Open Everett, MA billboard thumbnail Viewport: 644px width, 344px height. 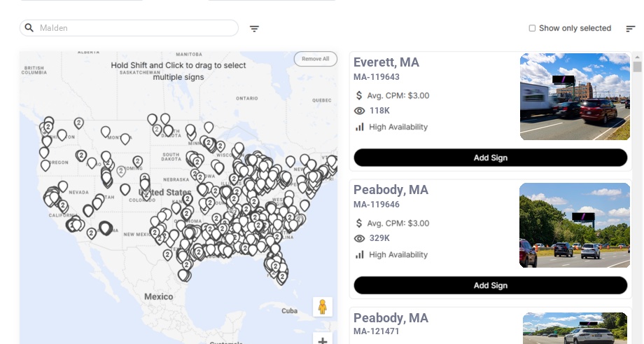click(x=575, y=97)
